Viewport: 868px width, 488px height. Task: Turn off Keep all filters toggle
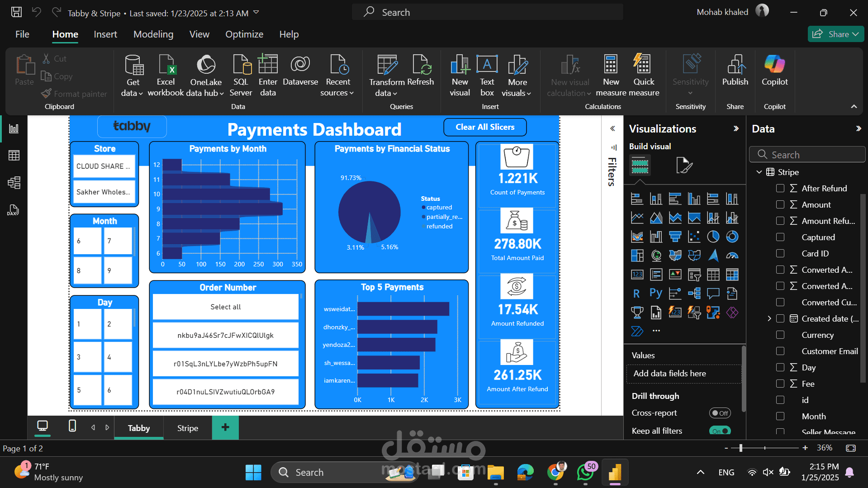click(x=720, y=431)
